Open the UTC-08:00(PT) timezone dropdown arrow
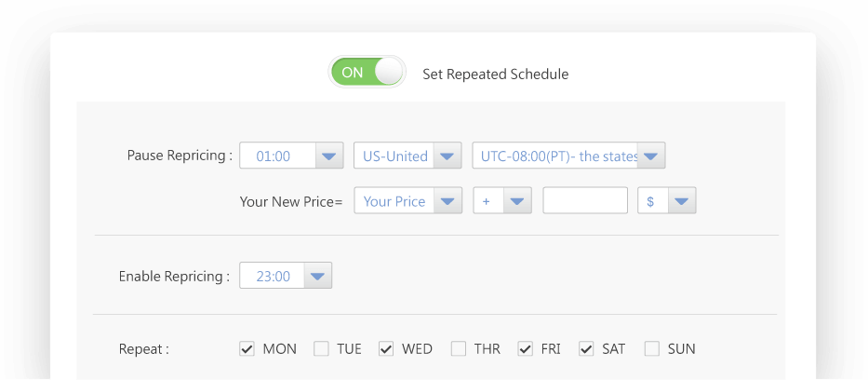The height and width of the screenshot is (380, 868). tap(651, 156)
